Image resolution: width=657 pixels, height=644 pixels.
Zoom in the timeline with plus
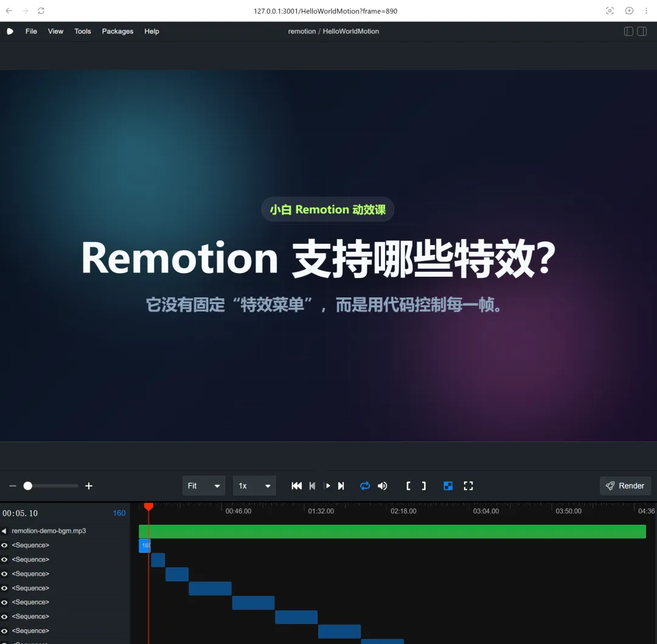(x=89, y=486)
